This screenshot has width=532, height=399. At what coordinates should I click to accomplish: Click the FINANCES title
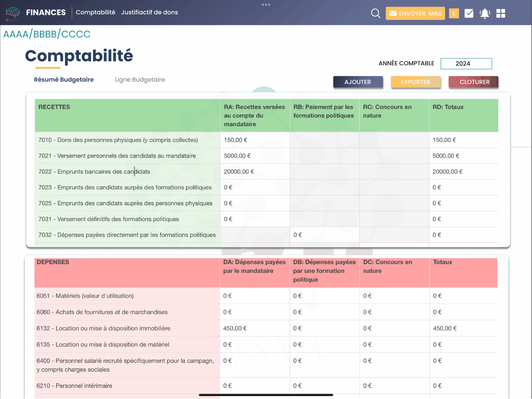pos(46,12)
